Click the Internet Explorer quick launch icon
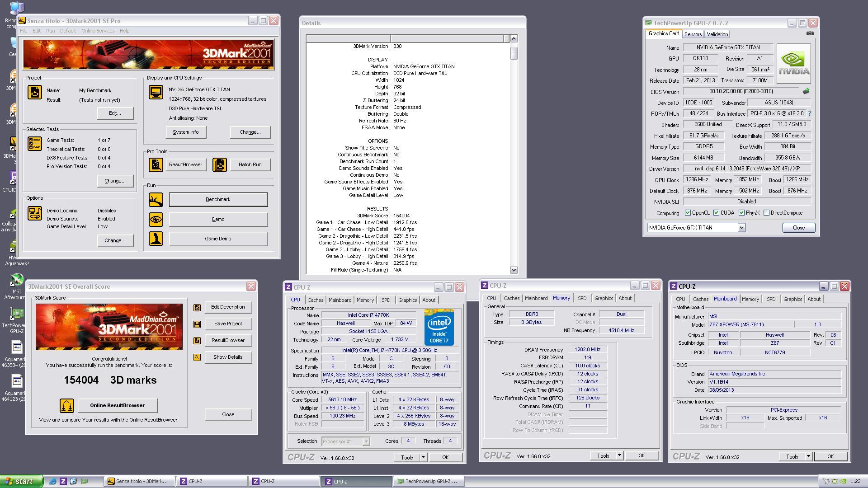The height and width of the screenshot is (488, 868). (53, 481)
